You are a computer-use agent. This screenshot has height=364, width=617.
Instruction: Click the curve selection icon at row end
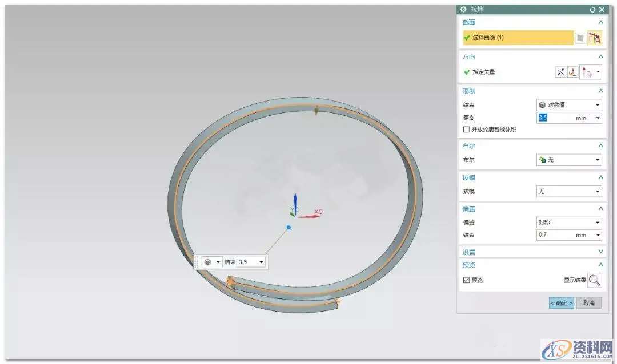tap(595, 38)
